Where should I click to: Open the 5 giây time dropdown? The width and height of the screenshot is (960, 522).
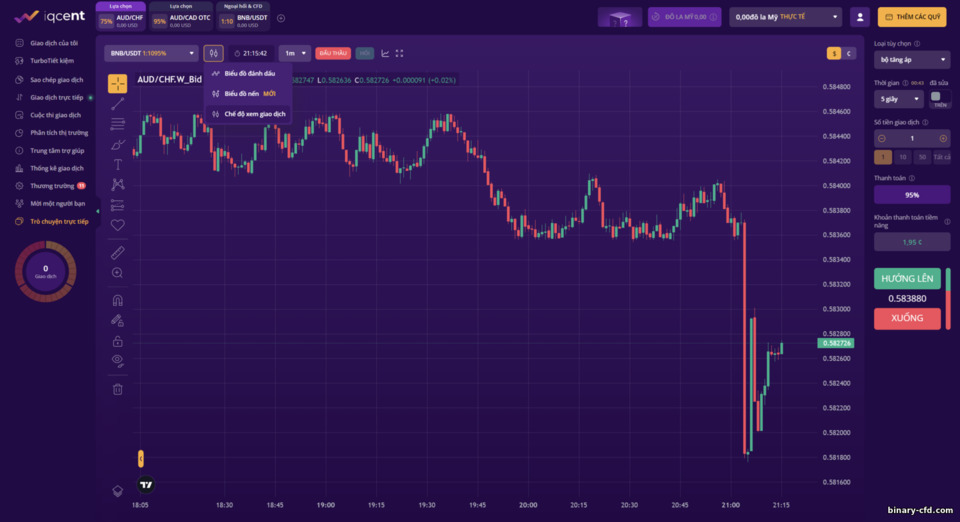tap(899, 99)
